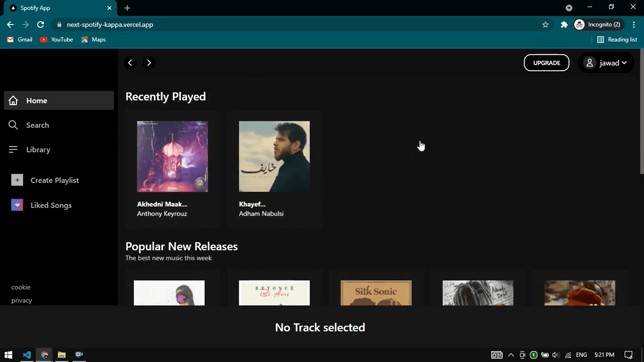
Task: Click the heart icon beside Liked Songs
Action: pyautogui.click(x=17, y=205)
